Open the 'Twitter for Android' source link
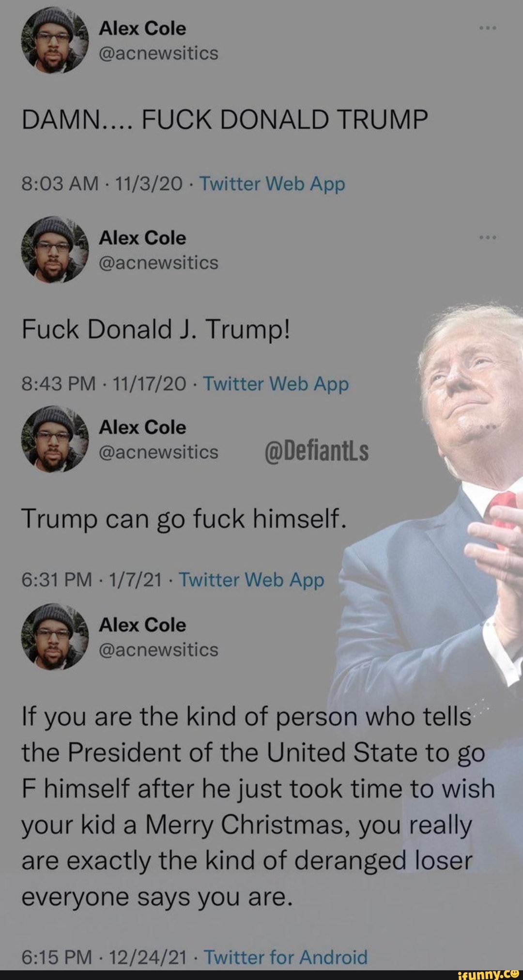 click(285, 957)
